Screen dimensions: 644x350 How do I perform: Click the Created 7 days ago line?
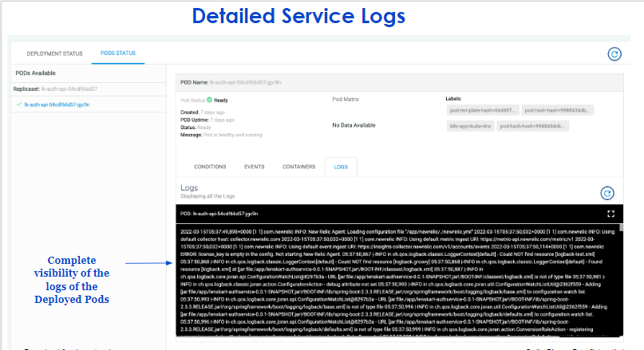click(x=203, y=112)
